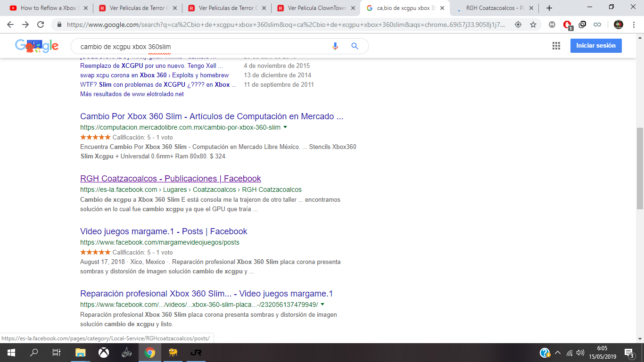644x362 pixels.
Task: Open the Chrome profile avatar
Action: click(x=619, y=25)
